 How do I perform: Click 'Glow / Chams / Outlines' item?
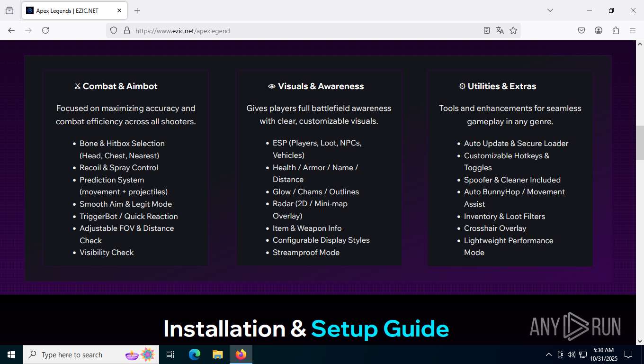316,192
